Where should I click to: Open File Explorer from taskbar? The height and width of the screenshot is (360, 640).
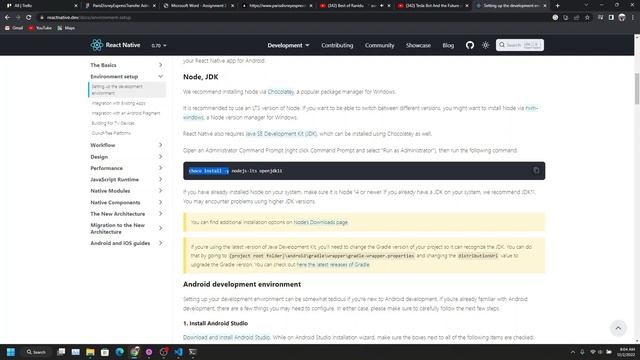(x=90, y=352)
